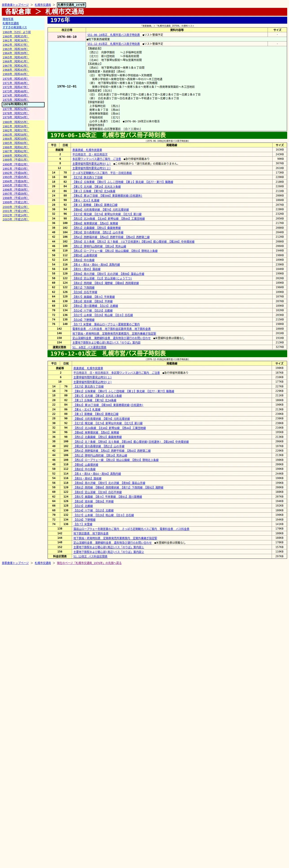Open 主要地下鉄駅および都心部バス「のりば」案内図１ link
Viewport: 289px width, 868px height.
(108, 547)
